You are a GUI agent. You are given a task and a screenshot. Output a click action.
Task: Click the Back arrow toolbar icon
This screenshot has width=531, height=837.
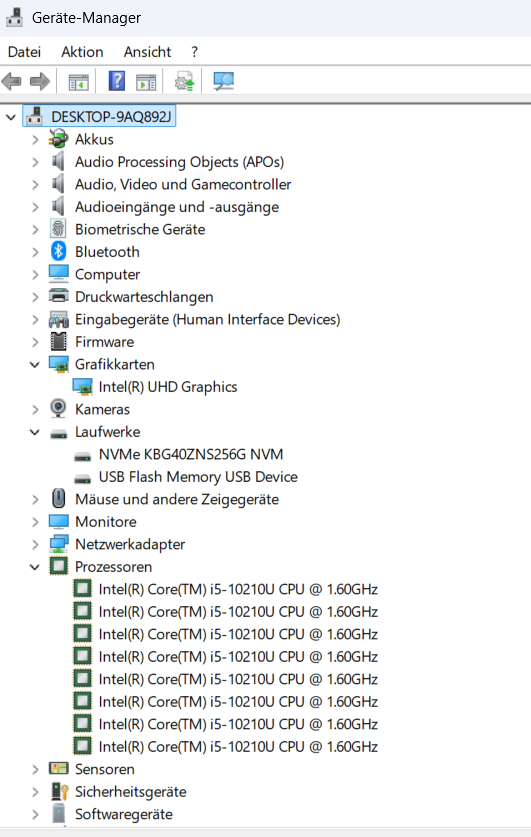pos(12,82)
